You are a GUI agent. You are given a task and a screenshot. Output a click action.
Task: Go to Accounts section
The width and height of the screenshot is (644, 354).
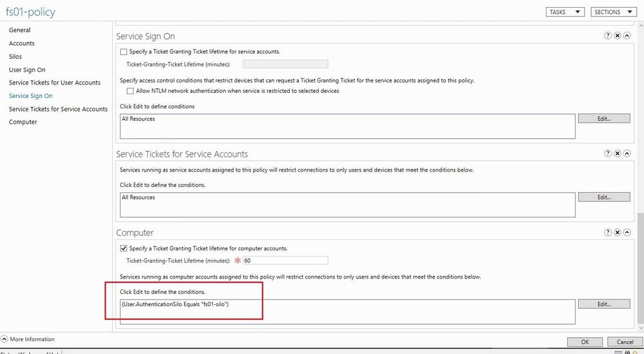[x=22, y=43]
